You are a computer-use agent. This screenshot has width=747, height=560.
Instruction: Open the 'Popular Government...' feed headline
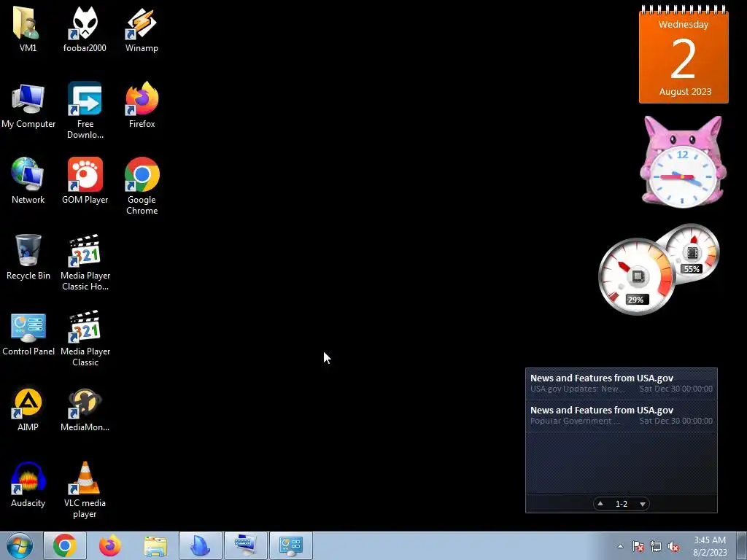point(622,415)
